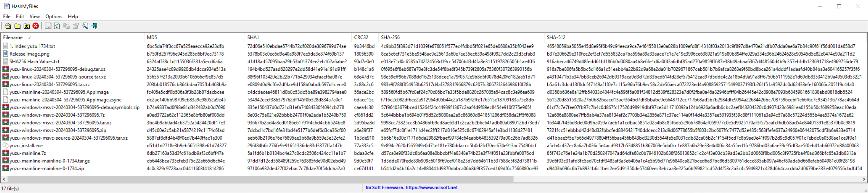This screenshot has width=868, height=193.
Task: Click the Find magnifier icon in toolbar
Action: tap(85, 26)
